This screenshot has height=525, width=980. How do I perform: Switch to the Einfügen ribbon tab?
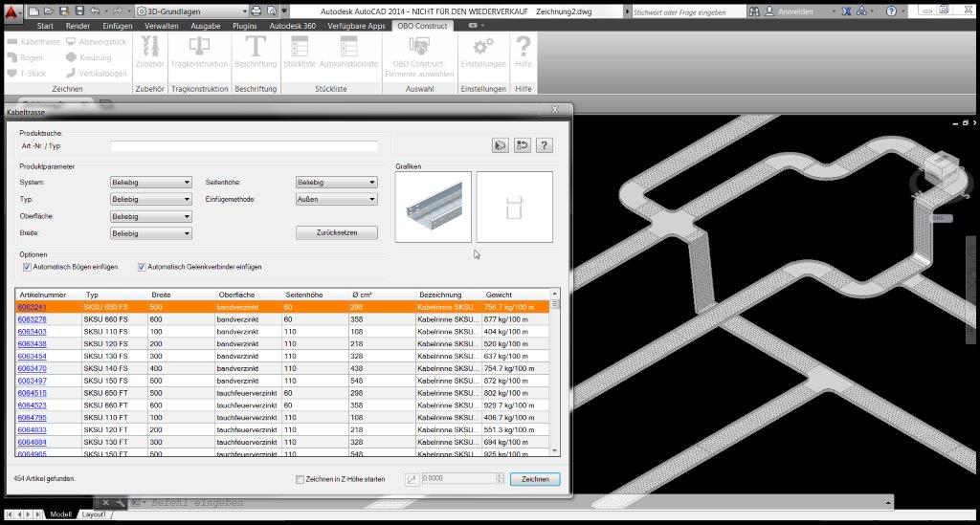click(118, 26)
